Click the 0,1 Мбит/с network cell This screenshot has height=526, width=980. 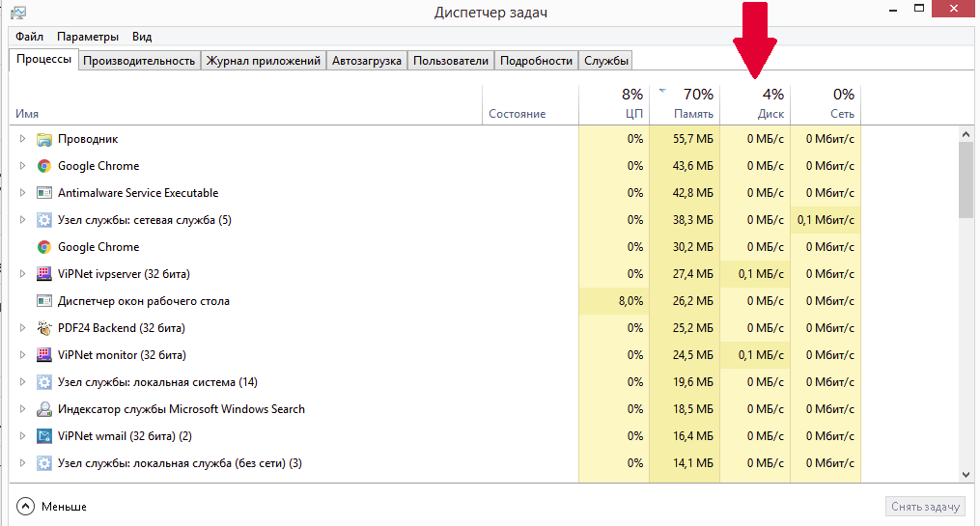[x=826, y=220]
